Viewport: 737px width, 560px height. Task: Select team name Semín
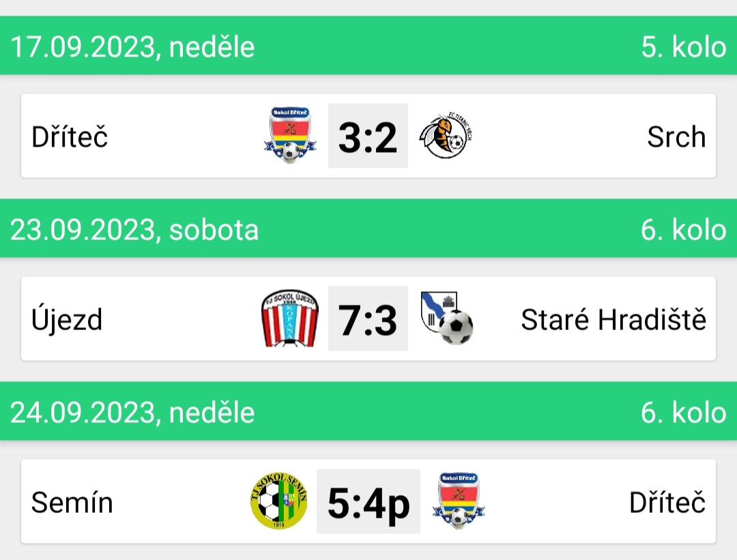pyautogui.click(x=72, y=502)
